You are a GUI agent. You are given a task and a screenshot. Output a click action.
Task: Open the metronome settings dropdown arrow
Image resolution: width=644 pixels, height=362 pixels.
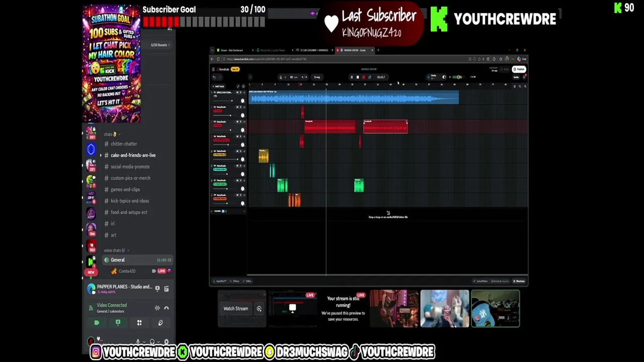tap(285, 77)
